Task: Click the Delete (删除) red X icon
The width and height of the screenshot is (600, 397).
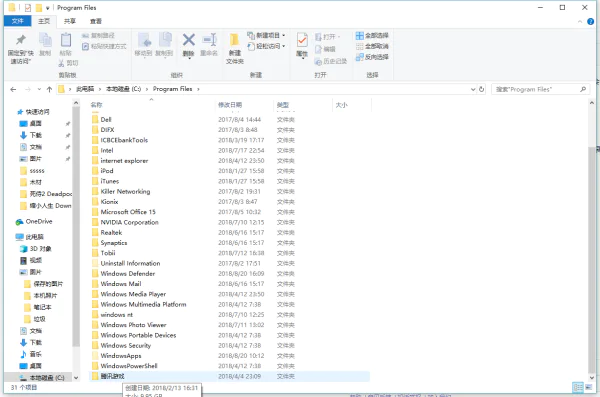Action: coord(188,39)
